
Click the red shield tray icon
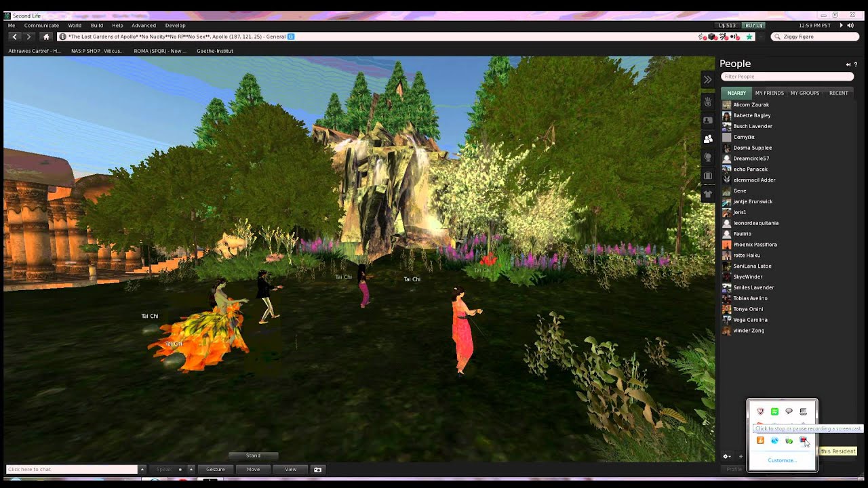[x=760, y=411]
